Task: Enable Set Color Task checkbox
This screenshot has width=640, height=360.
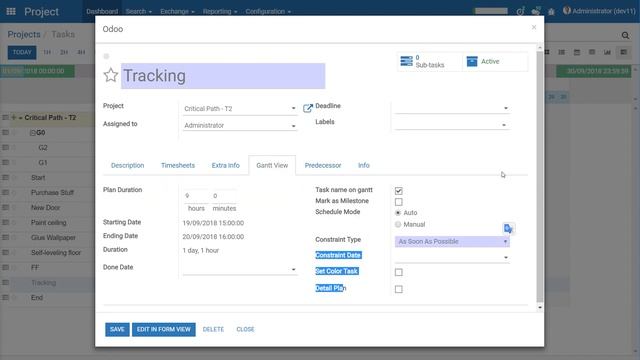Action: pos(399,272)
